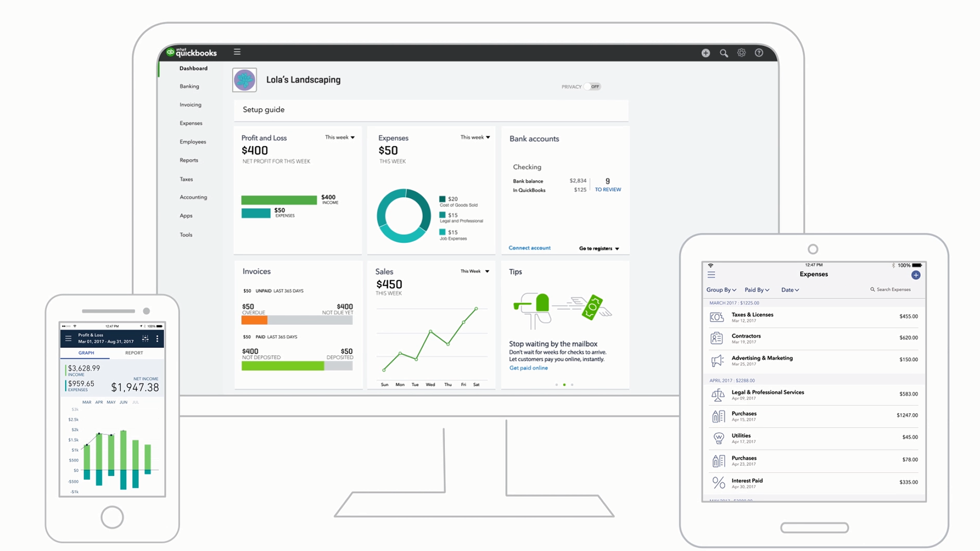Click the Connect account link
This screenshot has height=551, width=980.
(x=529, y=248)
